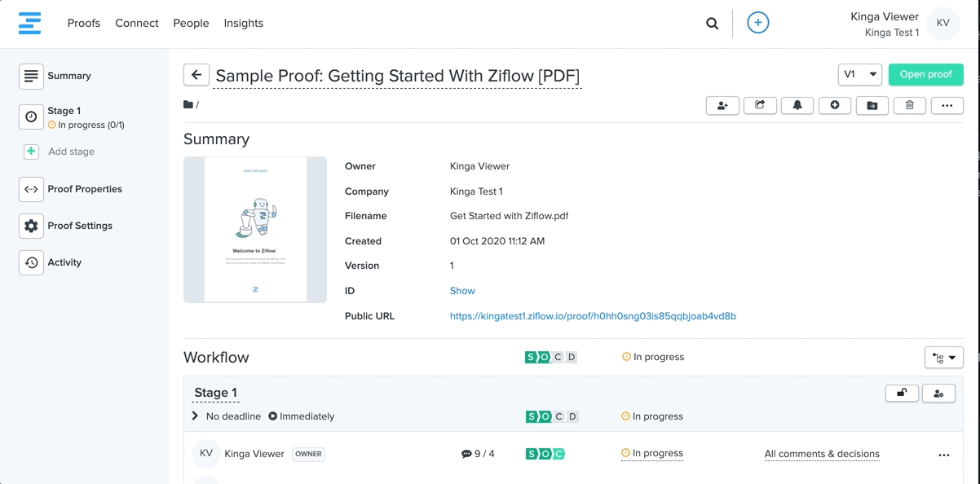The image size is (980, 484).
Task: Select Proof Settings in the sidebar
Action: (x=79, y=226)
